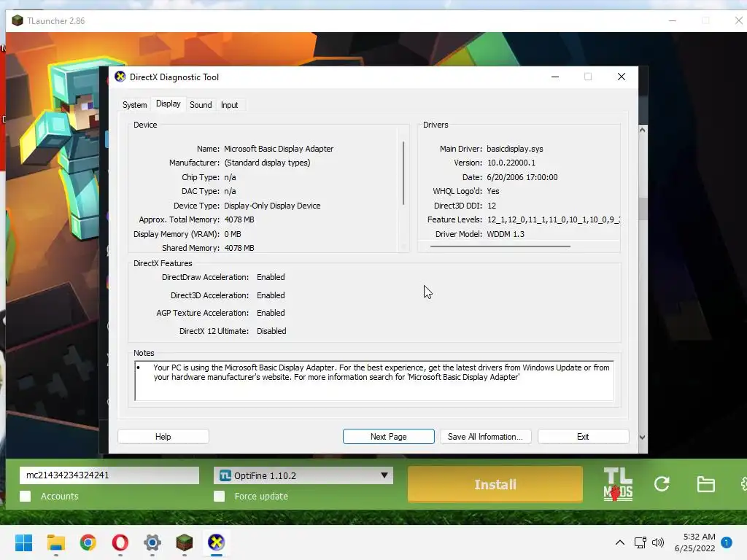Image resolution: width=747 pixels, height=560 pixels.
Task: Tick the Accounts checkbox in TLauncher
Action: click(x=26, y=496)
